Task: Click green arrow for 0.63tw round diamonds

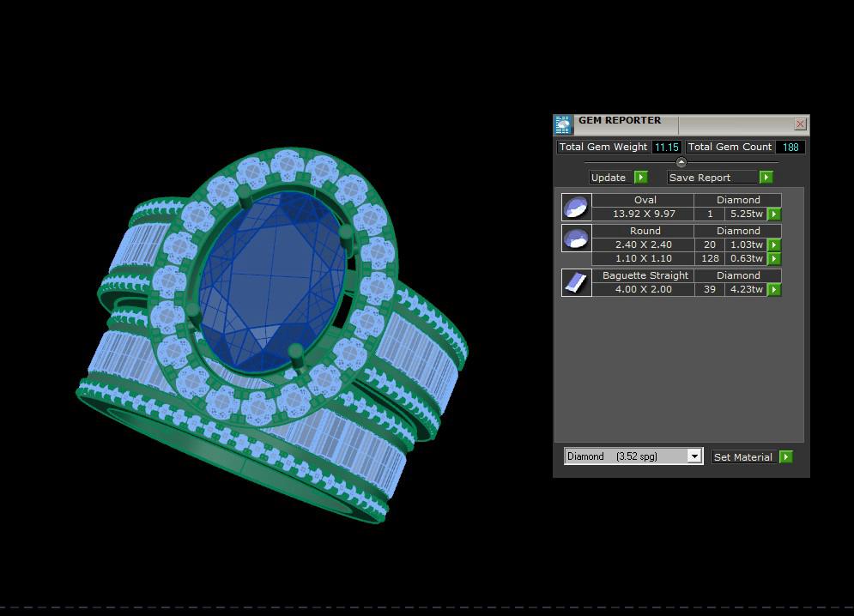Action: pos(774,259)
